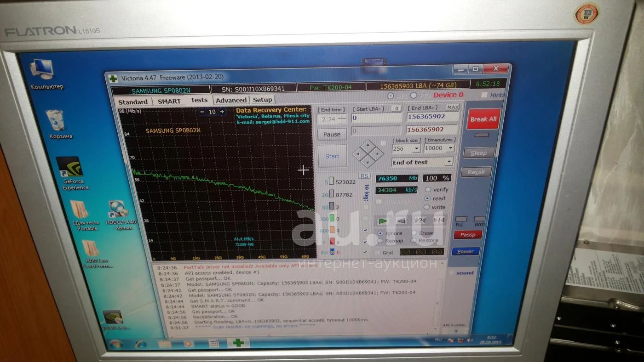
Task: Click the RS reset counters button
Action: (x=364, y=176)
